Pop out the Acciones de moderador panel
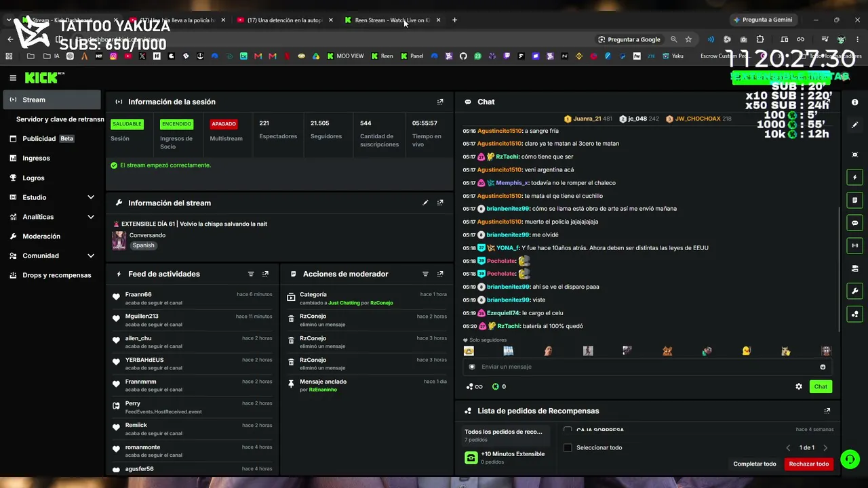Viewport: 868px width, 488px height. [440, 274]
